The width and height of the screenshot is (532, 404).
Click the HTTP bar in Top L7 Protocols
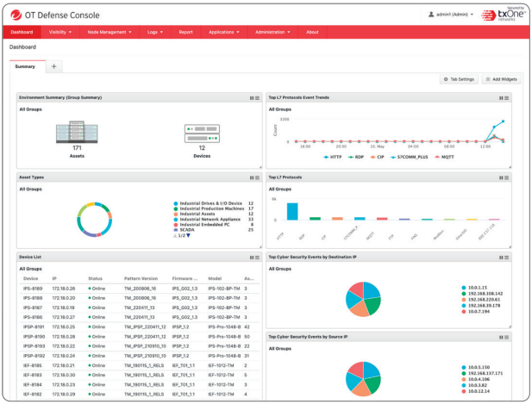[292, 212]
